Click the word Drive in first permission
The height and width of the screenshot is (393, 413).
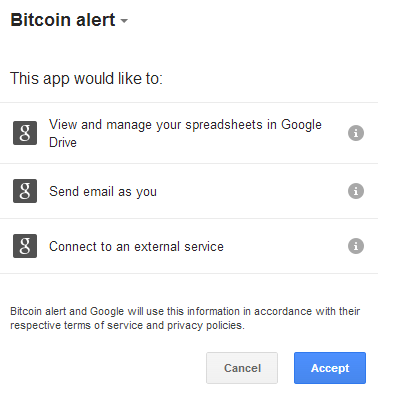tap(63, 143)
